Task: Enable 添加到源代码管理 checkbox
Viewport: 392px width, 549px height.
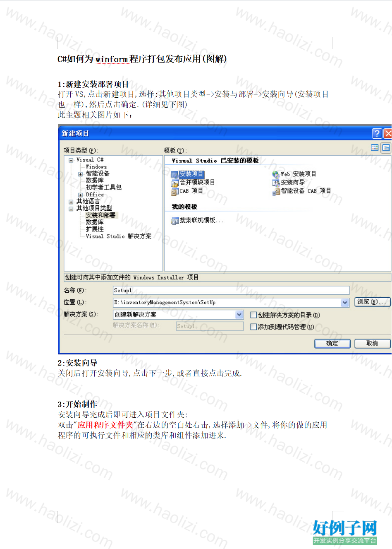Action: [253, 327]
